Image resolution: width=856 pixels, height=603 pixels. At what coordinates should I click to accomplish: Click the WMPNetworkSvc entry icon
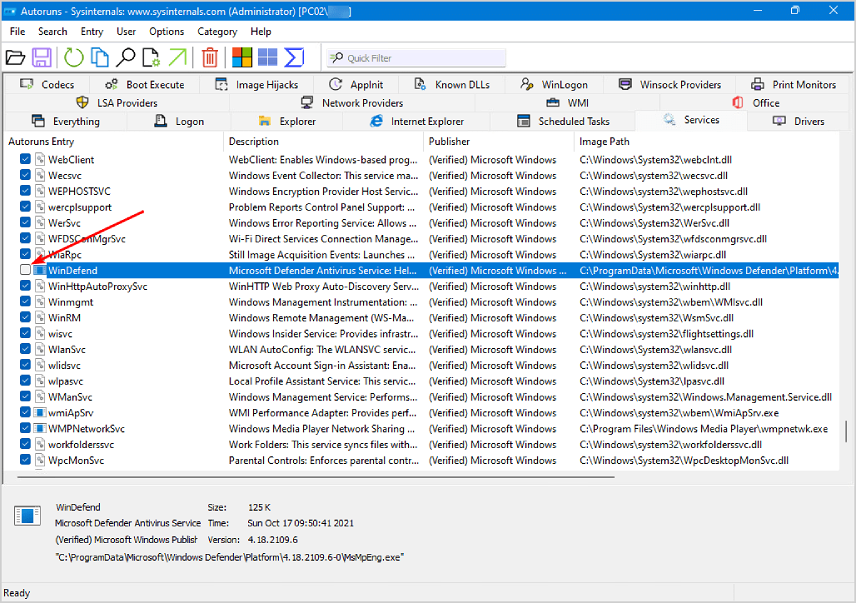click(x=39, y=428)
